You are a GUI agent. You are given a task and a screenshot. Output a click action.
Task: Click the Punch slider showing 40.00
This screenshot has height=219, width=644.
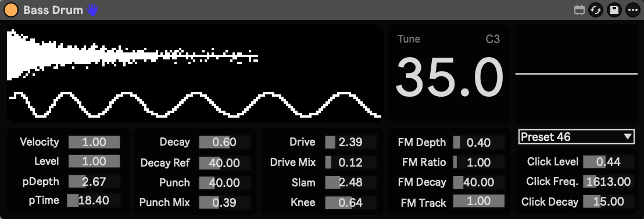pyautogui.click(x=225, y=182)
